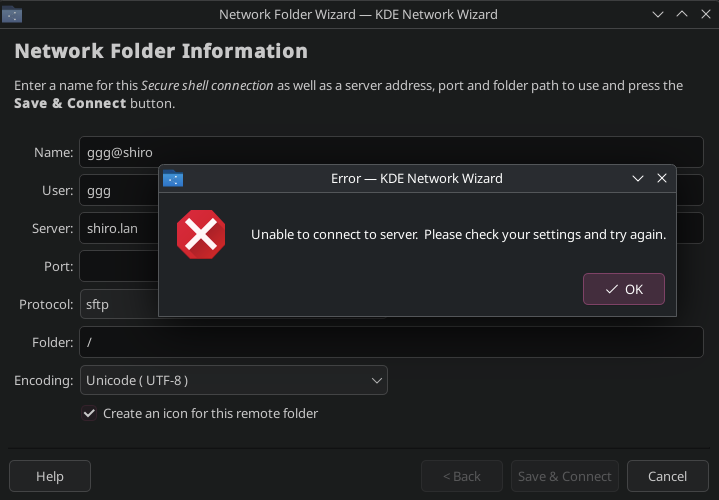This screenshot has width=719, height=500.
Task: Open the Encoding dropdown showing Unicode (UTF-8)
Action: click(233, 380)
